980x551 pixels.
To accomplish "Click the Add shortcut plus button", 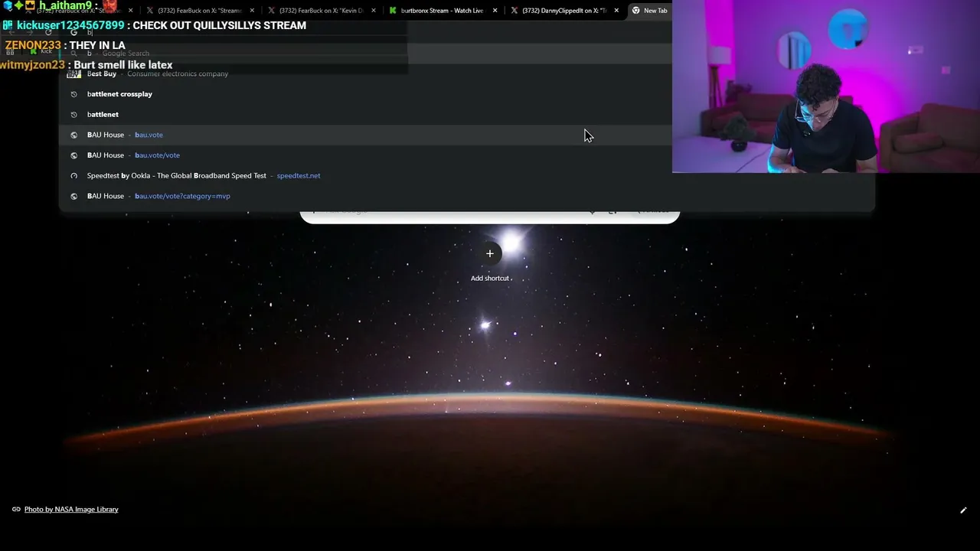I will [490, 253].
